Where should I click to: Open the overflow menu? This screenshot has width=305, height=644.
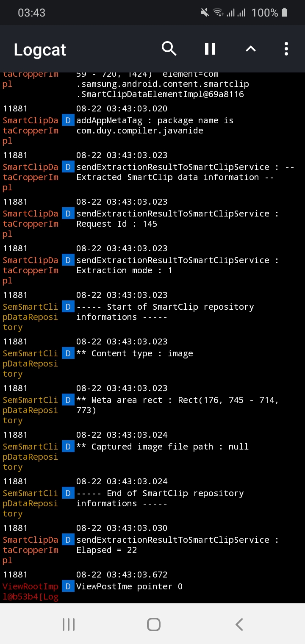(286, 49)
